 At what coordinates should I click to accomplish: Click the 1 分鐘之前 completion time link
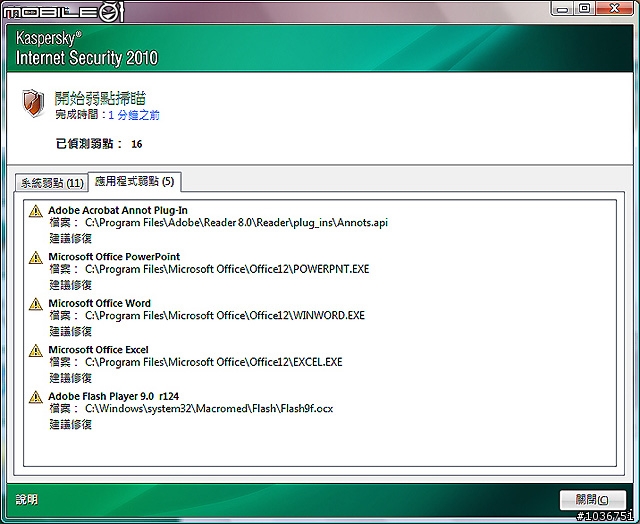pos(134,115)
